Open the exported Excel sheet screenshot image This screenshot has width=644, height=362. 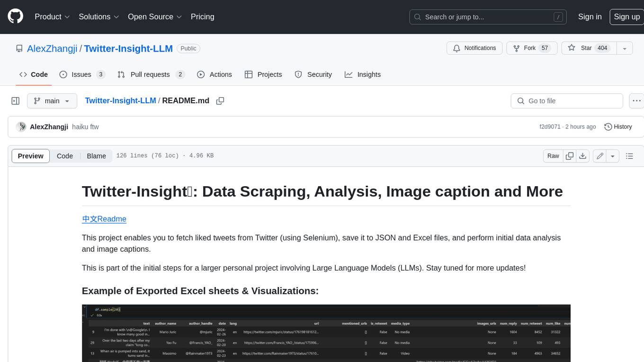326,333
